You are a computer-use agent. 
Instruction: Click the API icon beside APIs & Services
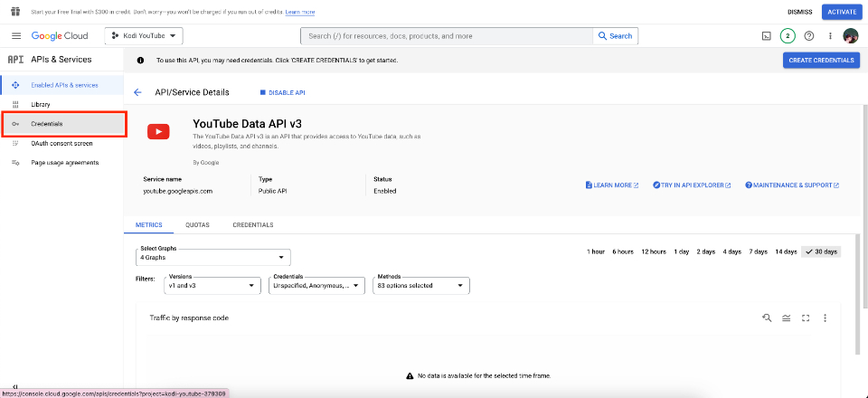(15, 60)
